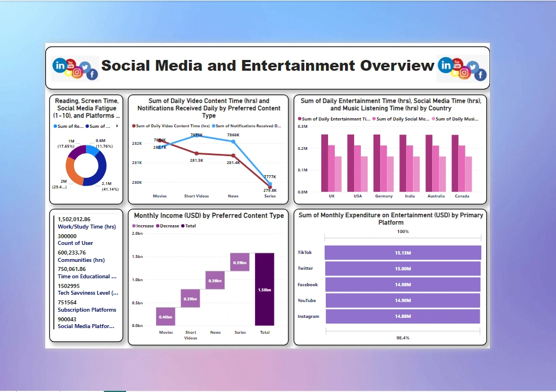The height and width of the screenshot is (392, 556).
Task: Click the darkest bar for Germany
Action: point(377,163)
